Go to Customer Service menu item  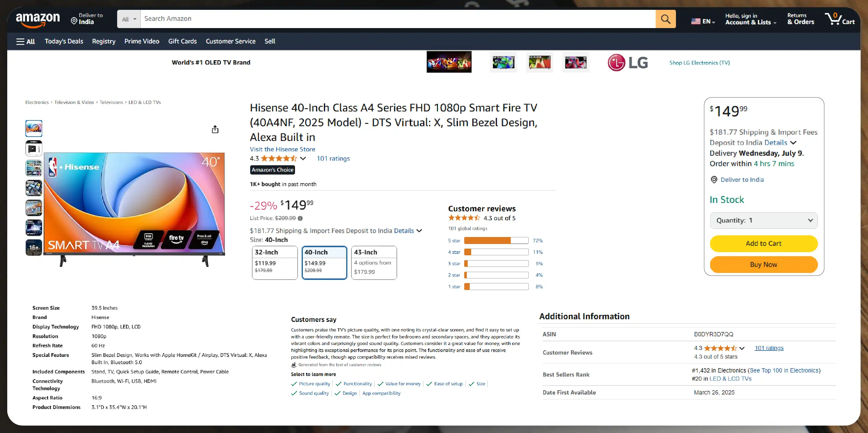(x=231, y=41)
